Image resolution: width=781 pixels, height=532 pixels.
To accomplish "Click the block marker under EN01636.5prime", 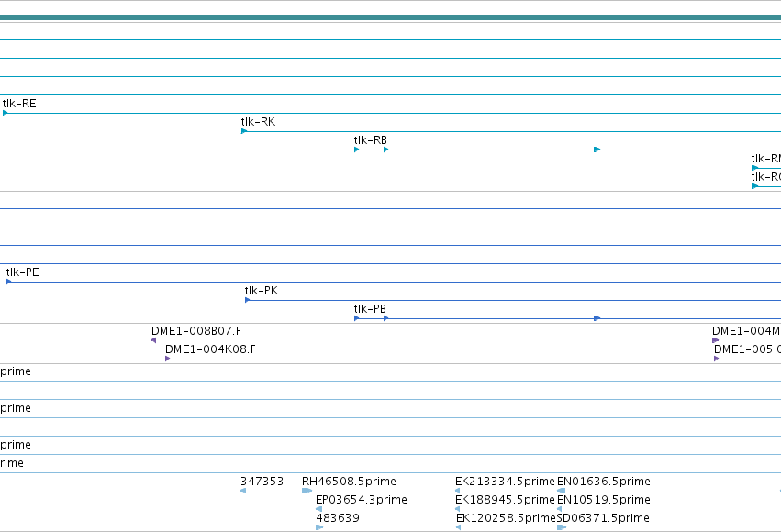I will tap(562, 491).
